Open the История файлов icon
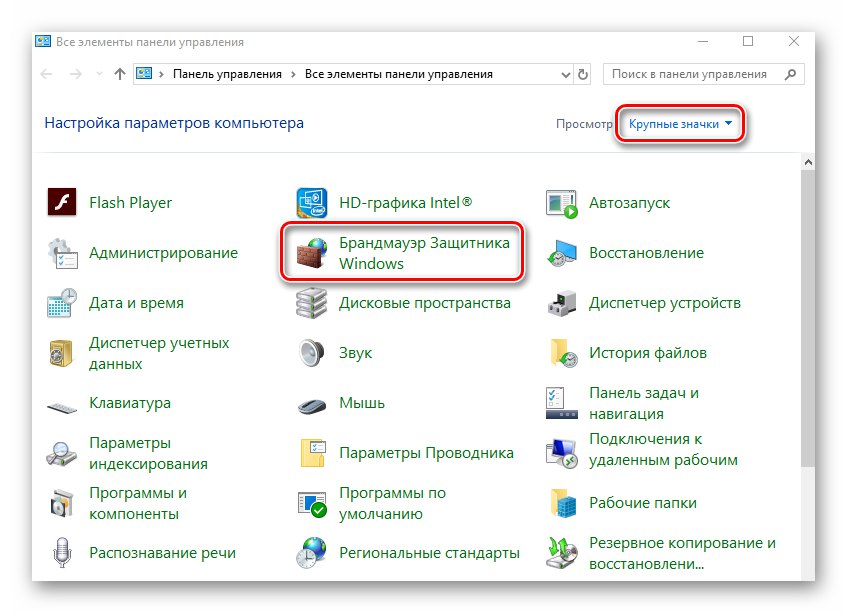 (563, 353)
